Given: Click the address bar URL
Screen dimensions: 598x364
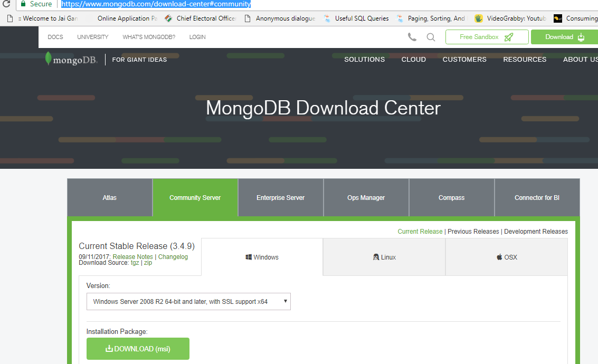Looking at the screenshot, I should coord(156,4).
